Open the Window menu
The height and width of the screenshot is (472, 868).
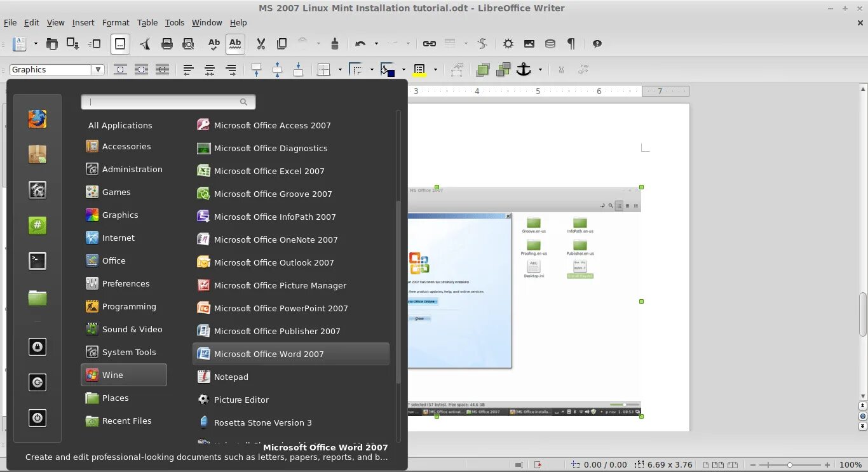[x=207, y=22]
